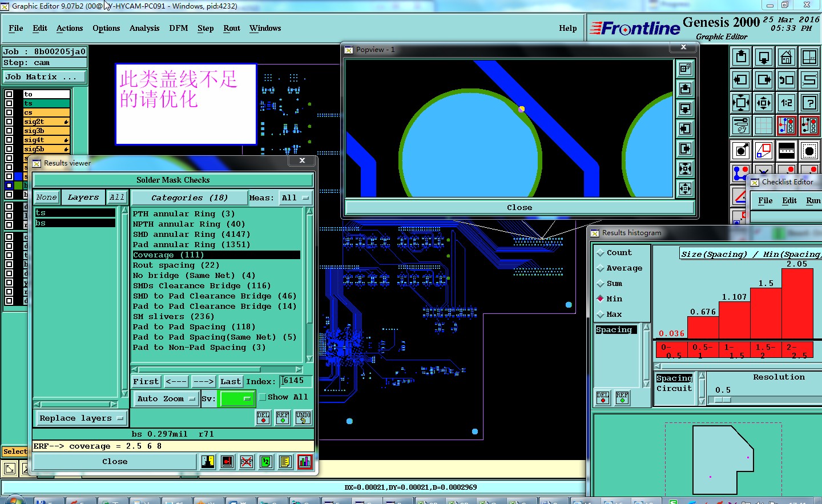Click the Job Matrix button
Image resolution: width=822 pixels, height=504 pixels.
click(x=45, y=76)
